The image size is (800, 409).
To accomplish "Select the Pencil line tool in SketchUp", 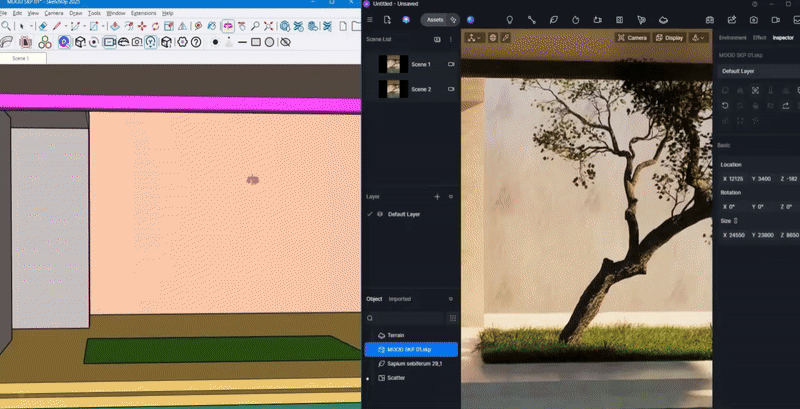I will coord(57,26).
